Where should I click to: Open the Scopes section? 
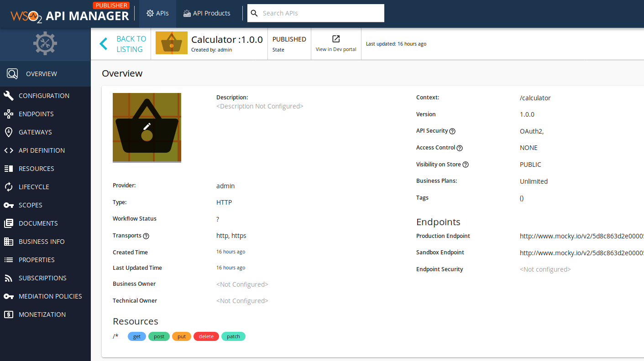[x=30, y=205]
